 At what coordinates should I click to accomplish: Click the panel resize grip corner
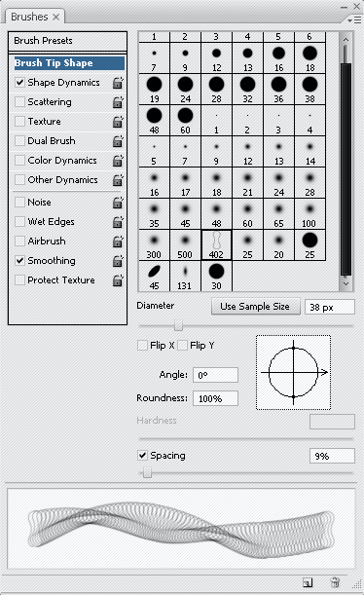[x=357, y=583]
